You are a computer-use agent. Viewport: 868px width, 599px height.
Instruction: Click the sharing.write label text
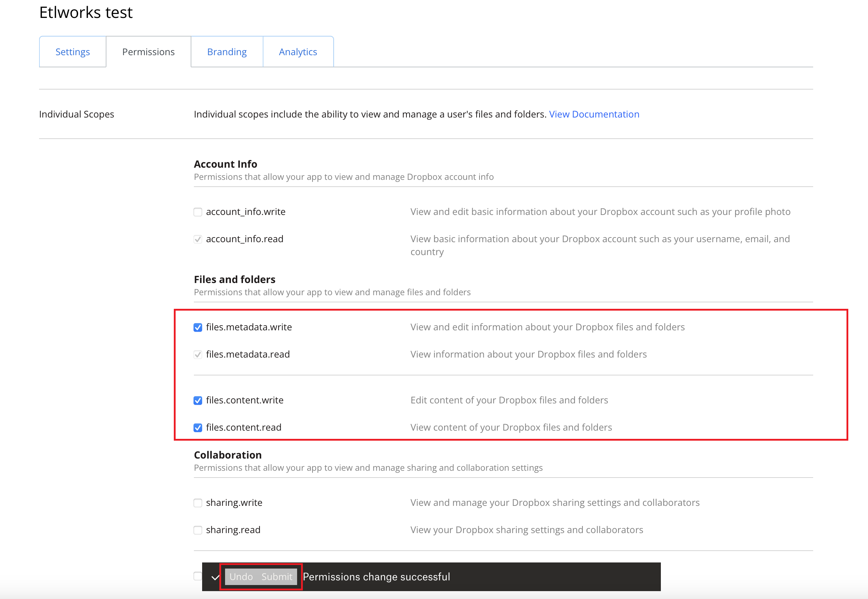coord(234,503)
